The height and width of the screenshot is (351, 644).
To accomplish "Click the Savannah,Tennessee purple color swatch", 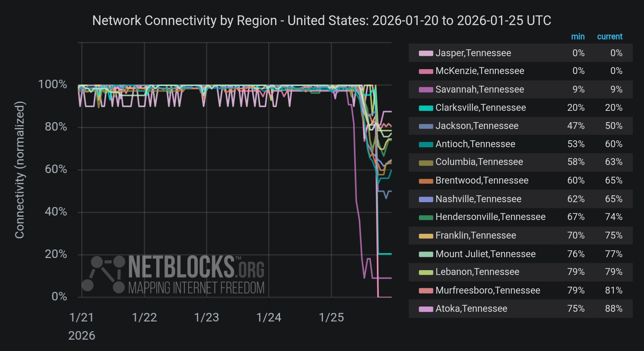I will coord(426,90).
